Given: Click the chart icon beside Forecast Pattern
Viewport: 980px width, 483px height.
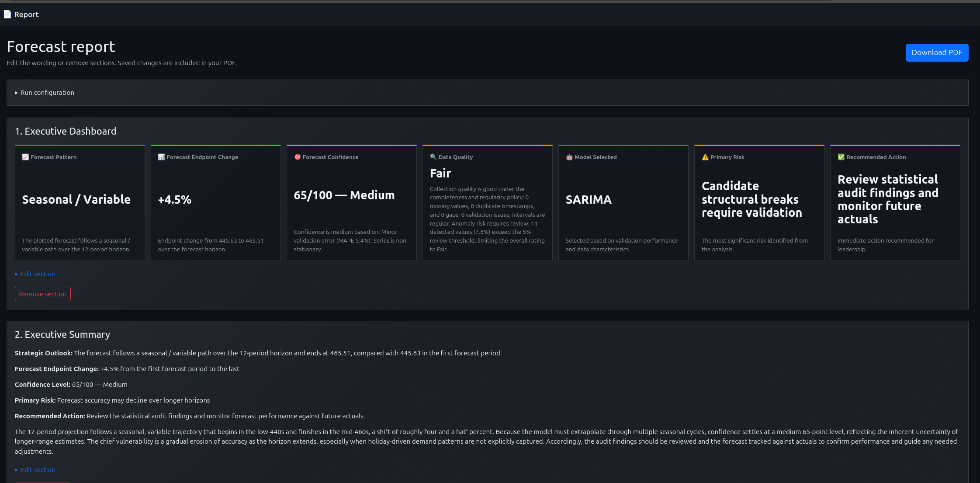Looking at the screenshot, I should click(25, 157).
